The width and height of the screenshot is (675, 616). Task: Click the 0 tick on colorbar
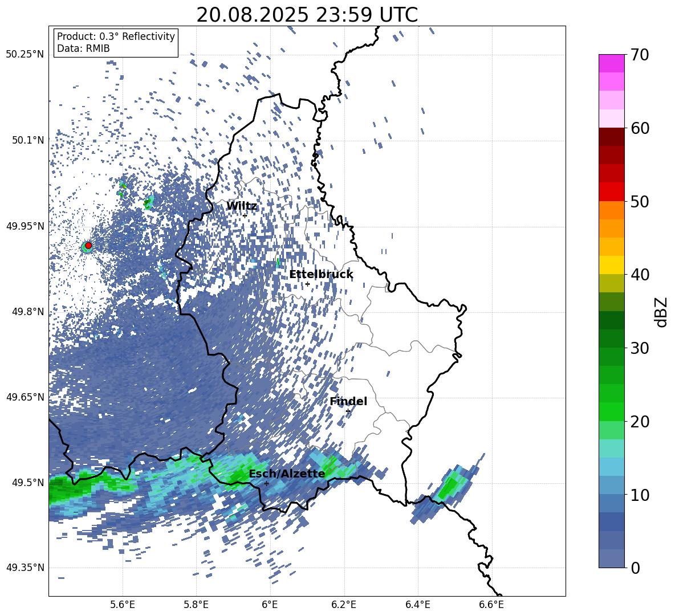click(635, 568)
